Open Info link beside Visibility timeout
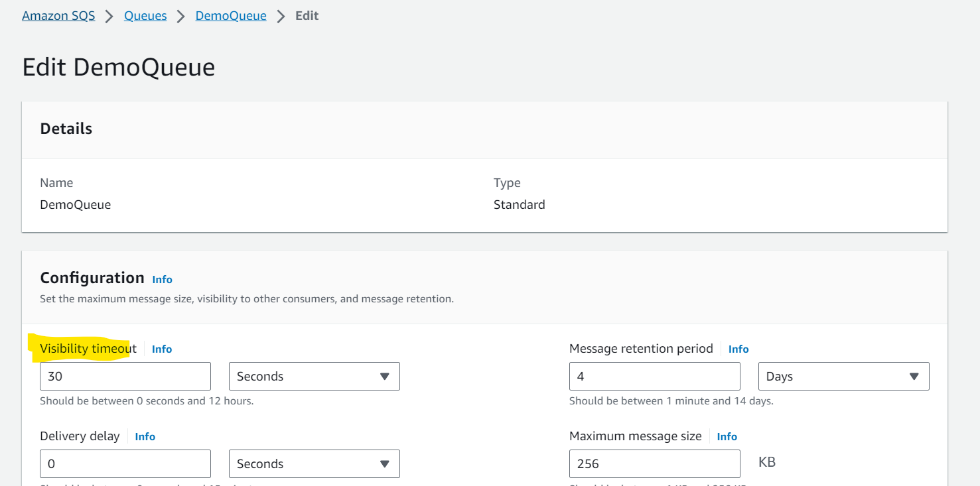 point(162,349)
